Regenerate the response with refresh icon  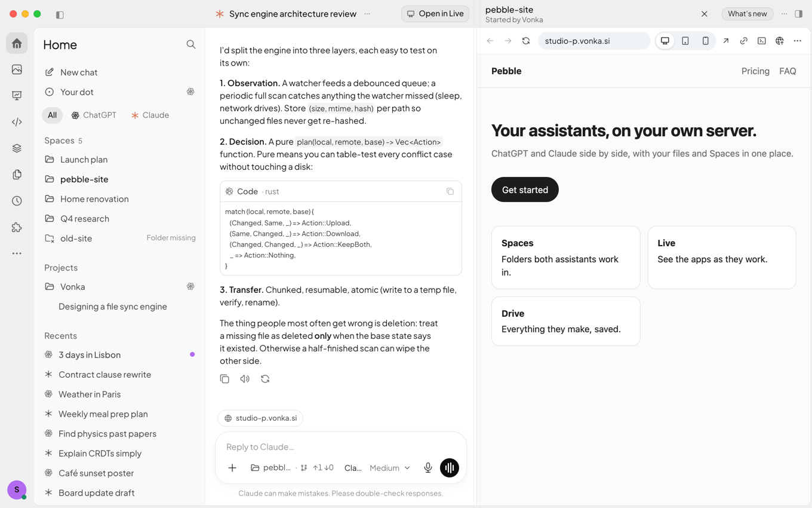265,379
